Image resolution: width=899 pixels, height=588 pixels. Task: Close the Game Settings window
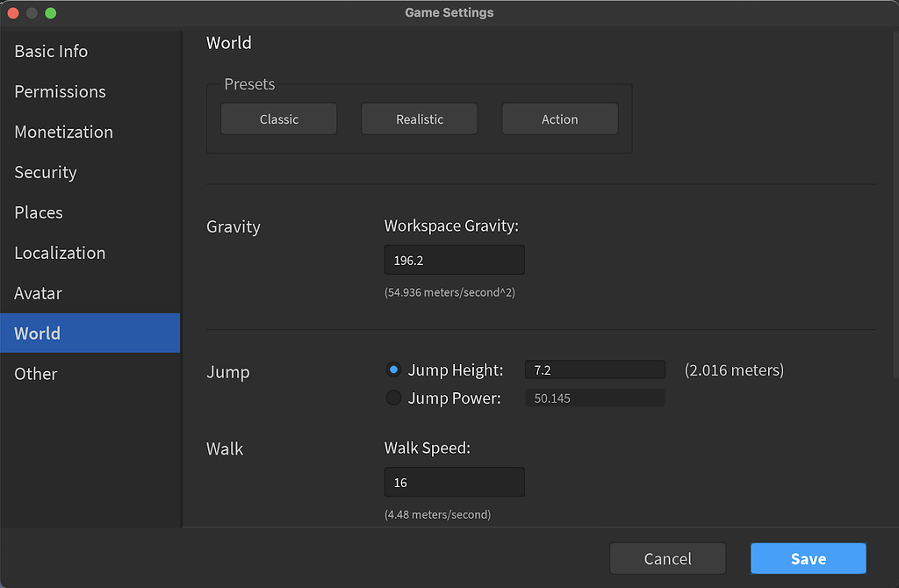(x=13, y=13)
